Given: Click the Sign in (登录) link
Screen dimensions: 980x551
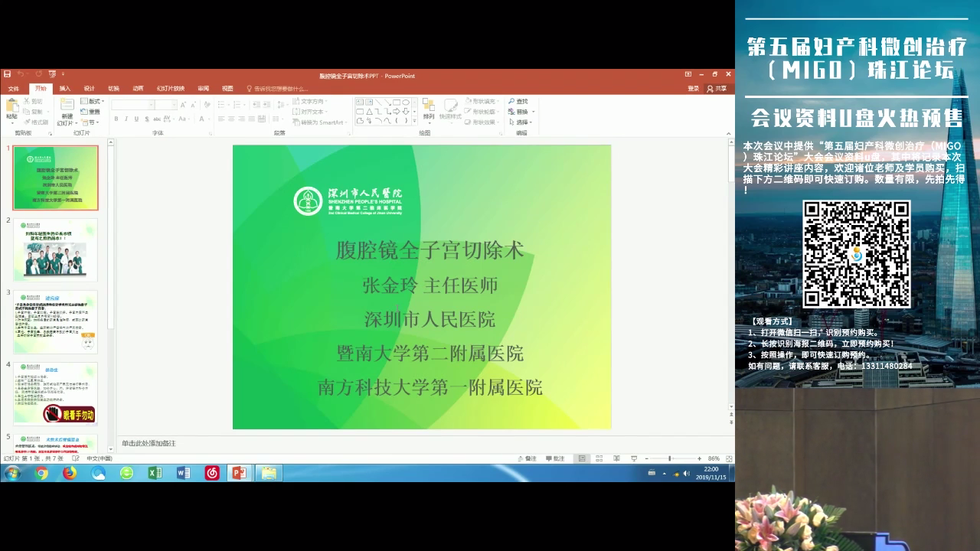Looking at the screenshot, I should (x=693, y=89).
